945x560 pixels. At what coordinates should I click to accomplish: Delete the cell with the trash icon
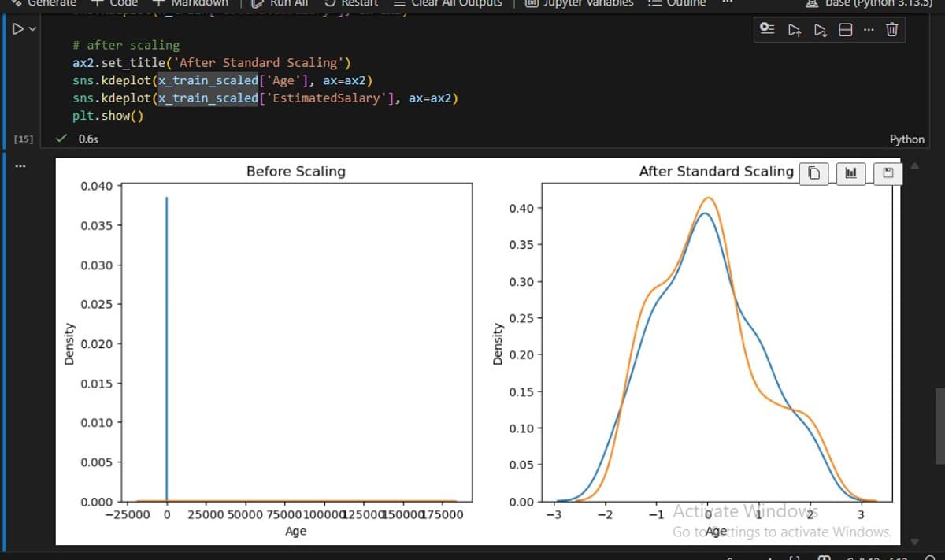tap(891, 29)
